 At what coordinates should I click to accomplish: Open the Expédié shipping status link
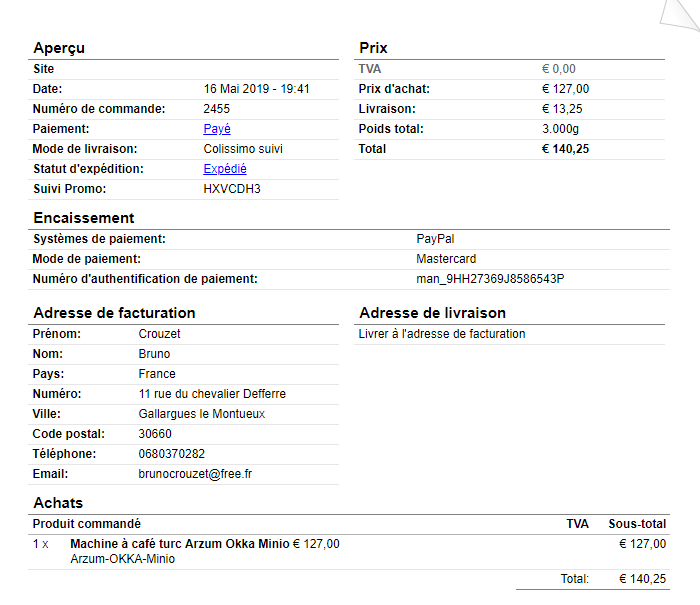pyautogui.click(x=225, y=169)
